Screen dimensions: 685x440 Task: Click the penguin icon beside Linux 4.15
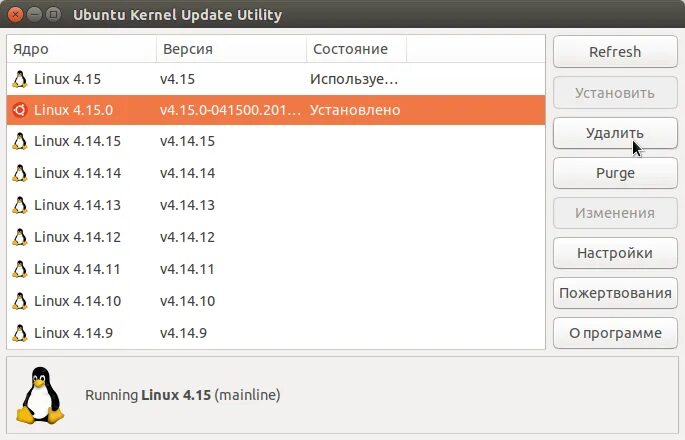point(20,79)
